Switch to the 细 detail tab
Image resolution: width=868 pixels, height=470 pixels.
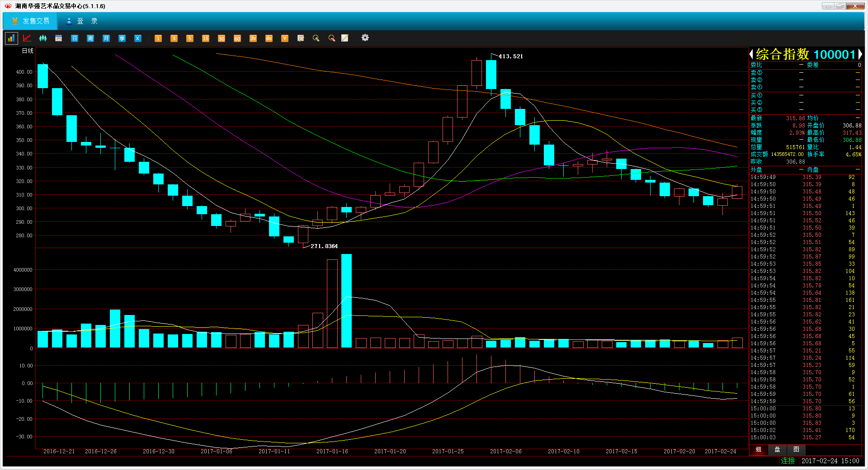coord(759,450)
